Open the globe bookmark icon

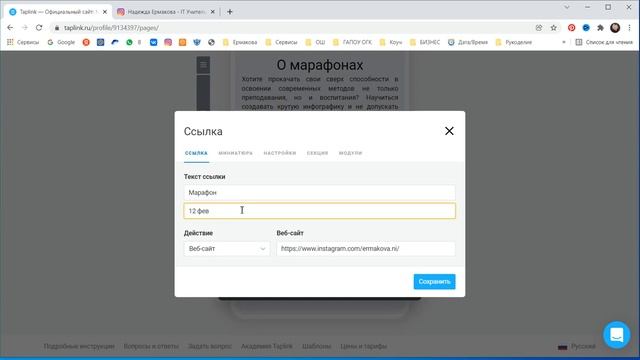[x=211, y=42]
